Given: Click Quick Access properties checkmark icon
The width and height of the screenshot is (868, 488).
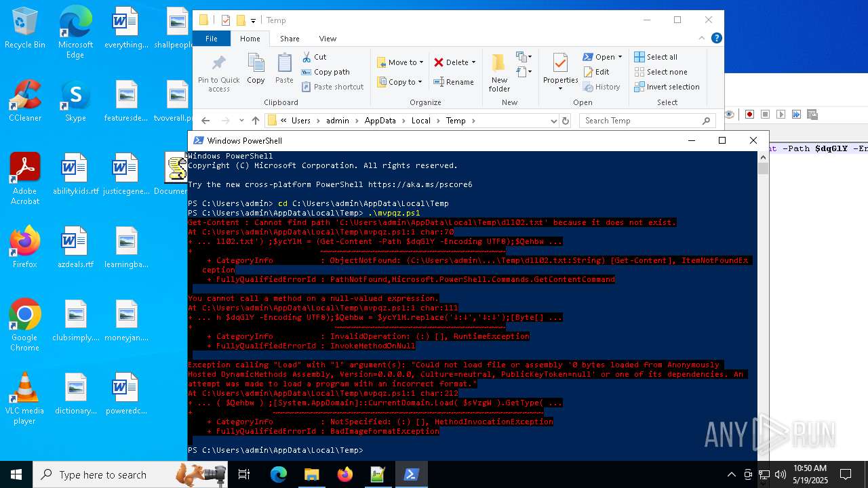Looking at the screenshot, I should 226,20.
